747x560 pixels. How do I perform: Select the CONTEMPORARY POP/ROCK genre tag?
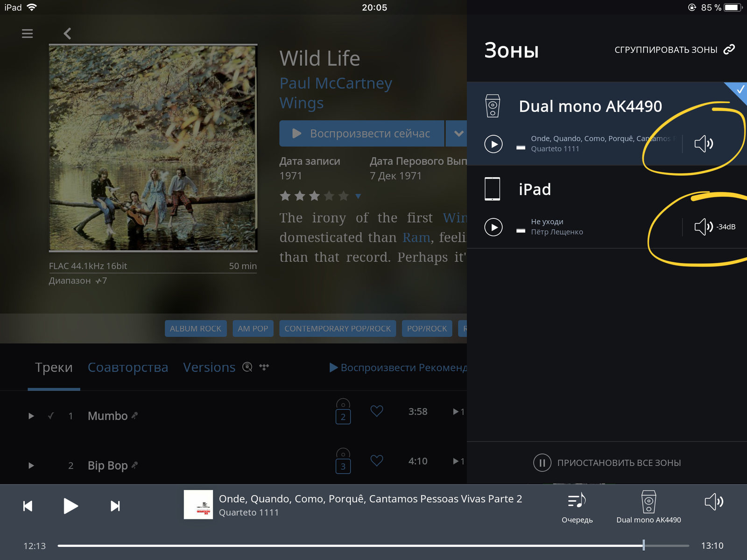click(338, 329)
